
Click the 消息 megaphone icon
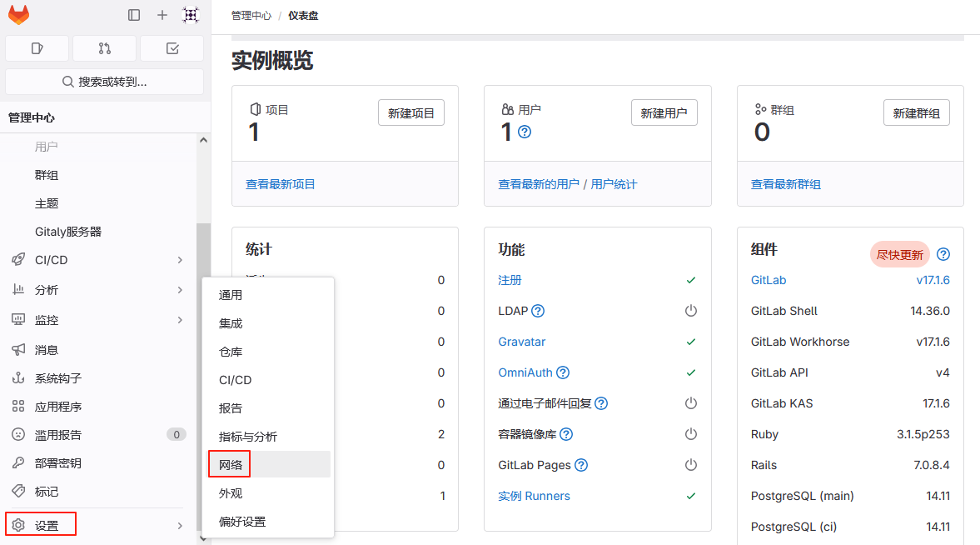(18, 350)
